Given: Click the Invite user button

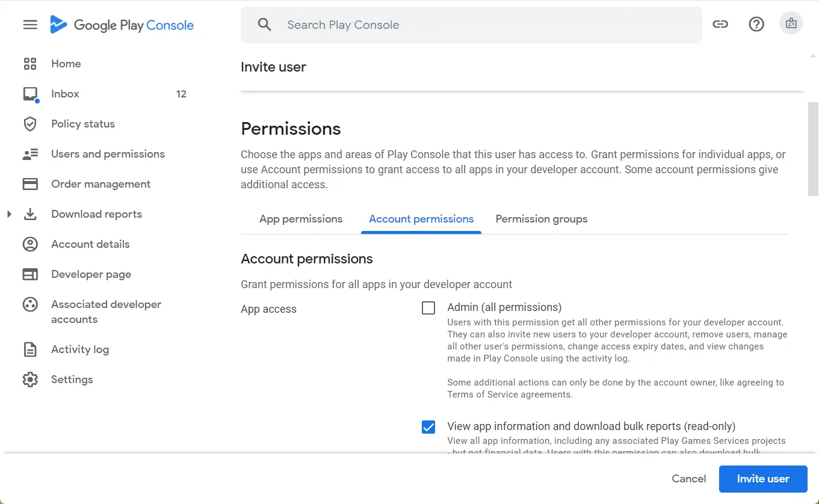Looking at the screenshot, I should 762,479.
